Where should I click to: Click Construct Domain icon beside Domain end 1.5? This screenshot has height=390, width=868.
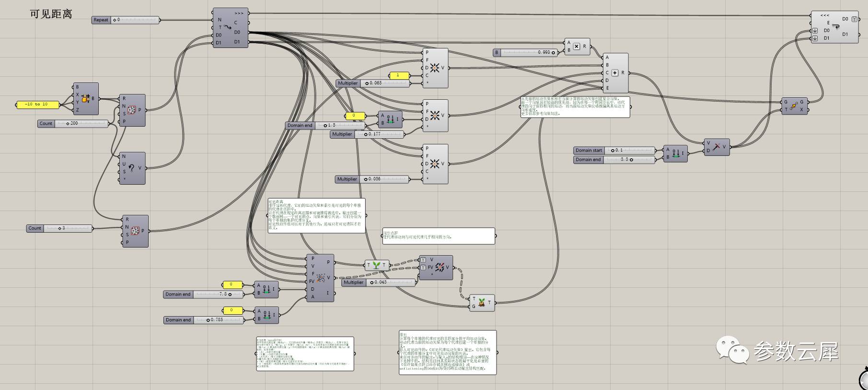[x=391, y=119]
